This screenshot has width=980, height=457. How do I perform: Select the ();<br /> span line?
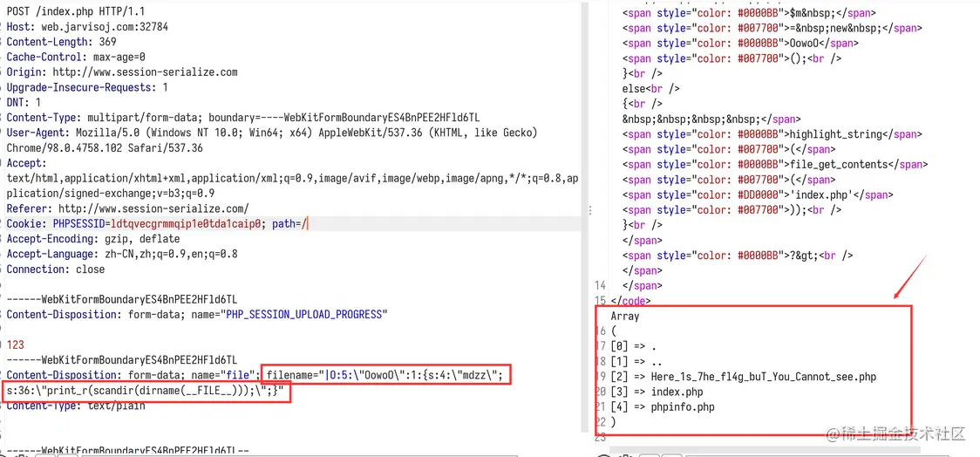pyautogui.click(x=732, y=58)
